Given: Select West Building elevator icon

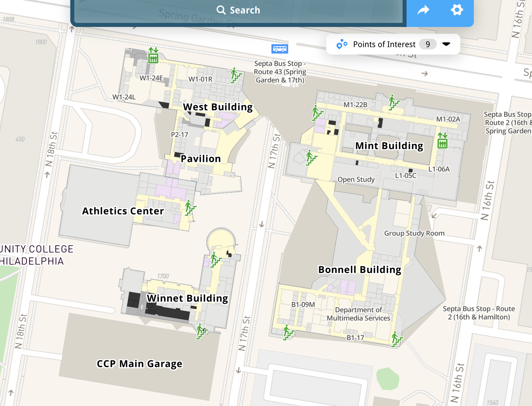Looking at the screenshot, I should click(153, 56).
